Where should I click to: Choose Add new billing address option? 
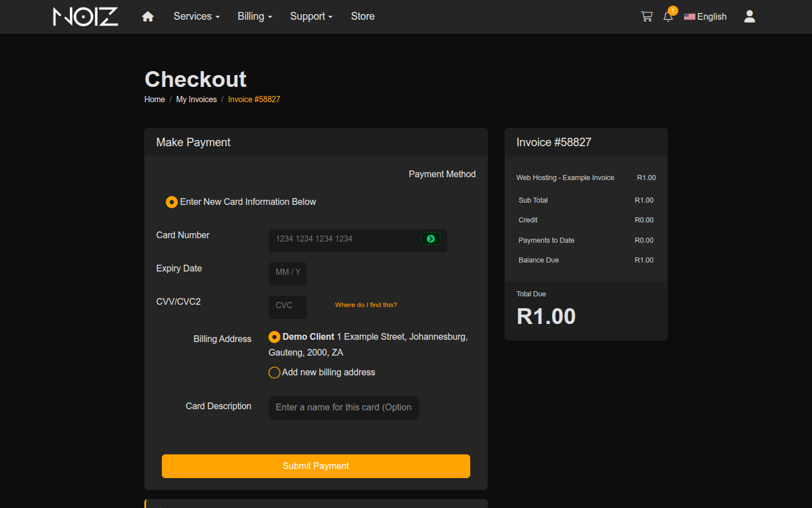pos(274,373)
